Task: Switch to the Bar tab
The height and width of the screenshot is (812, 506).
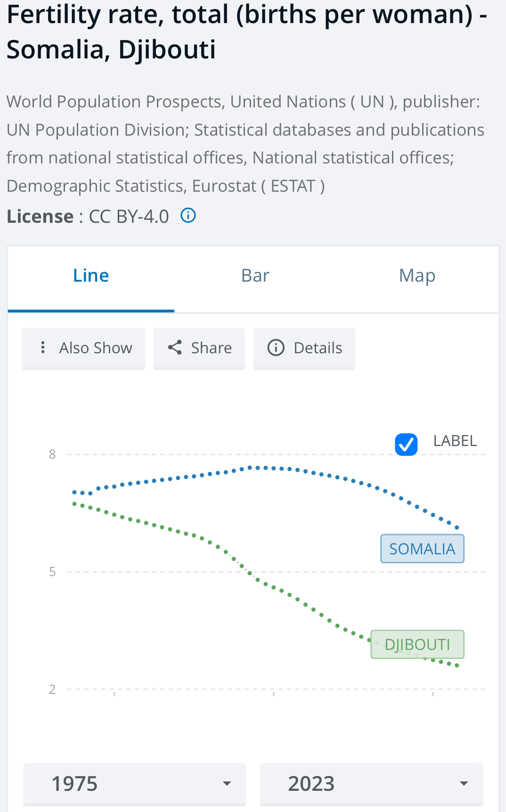Action: pos(255,276)
